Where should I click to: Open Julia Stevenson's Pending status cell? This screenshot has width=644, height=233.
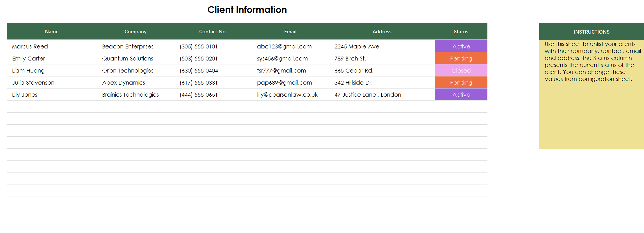(x=461, y=82)
